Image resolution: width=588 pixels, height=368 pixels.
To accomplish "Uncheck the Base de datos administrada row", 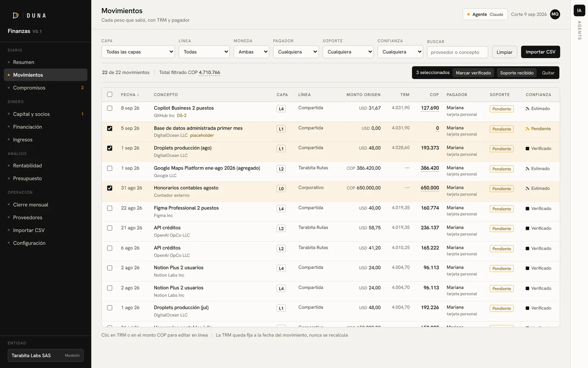I will click(x=110, y=128).
